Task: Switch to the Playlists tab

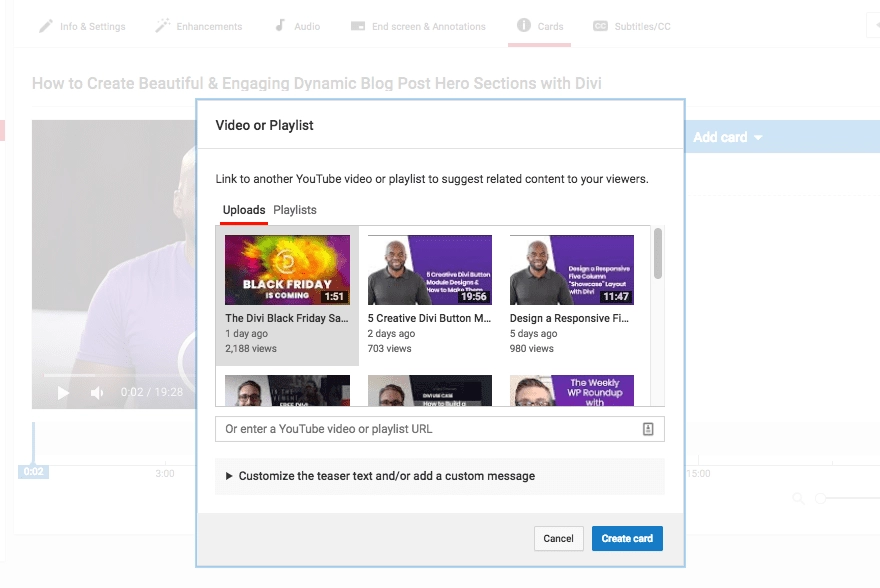Action: [295, 210]
